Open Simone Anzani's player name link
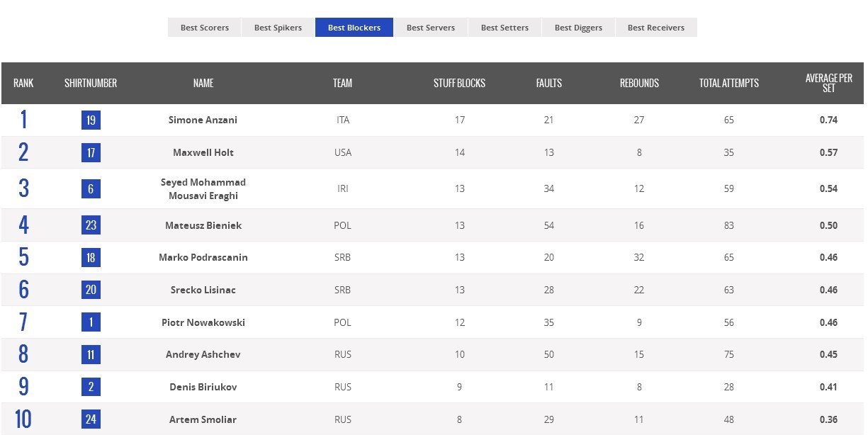This screenshot has height=435, width=868. 203,120
